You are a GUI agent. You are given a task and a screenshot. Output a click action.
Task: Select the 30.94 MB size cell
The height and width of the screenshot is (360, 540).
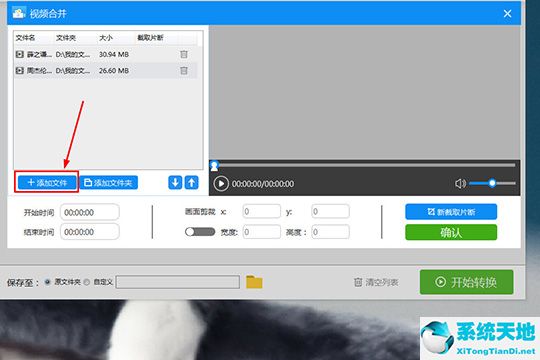[114, 54]
